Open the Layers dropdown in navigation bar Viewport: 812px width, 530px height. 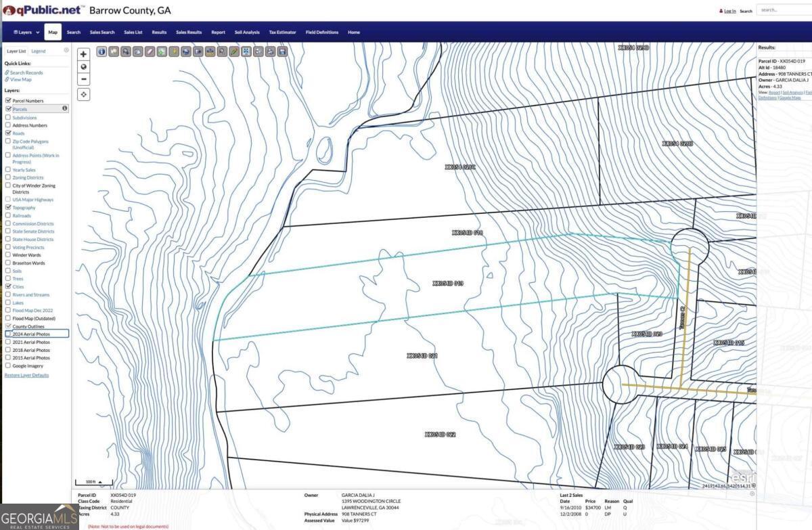[26, 32]
